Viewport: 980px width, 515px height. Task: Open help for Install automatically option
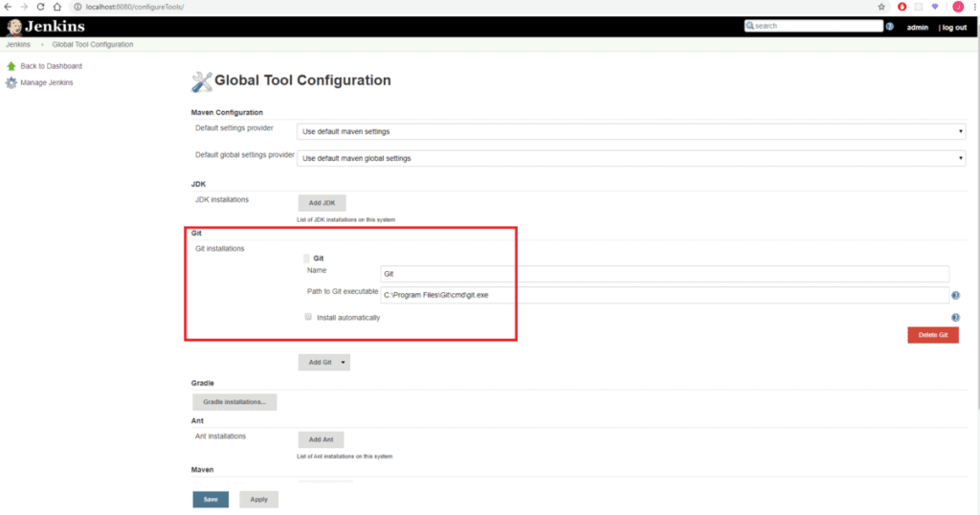955,317
